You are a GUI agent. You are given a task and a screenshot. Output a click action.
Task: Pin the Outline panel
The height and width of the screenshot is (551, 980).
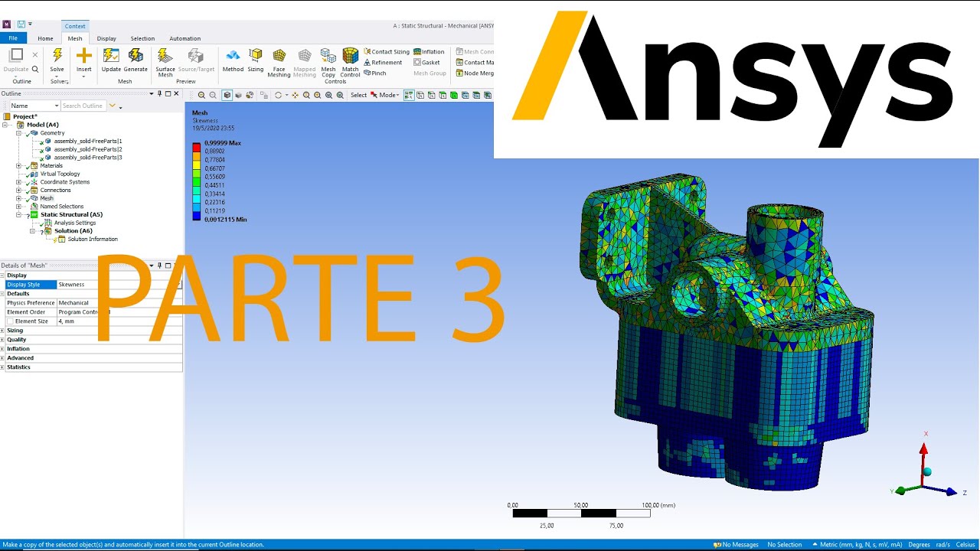pyautogui.click(x=159, y=93)
